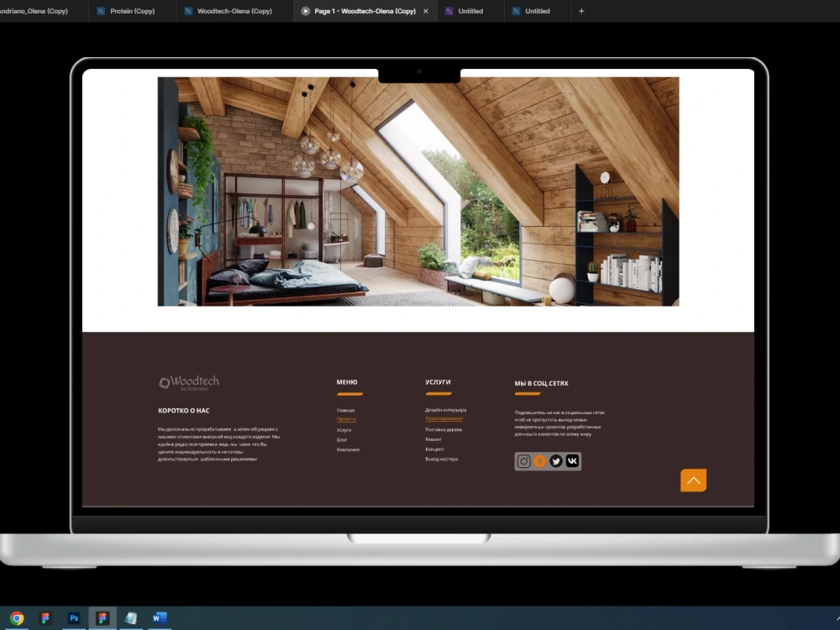The width and height of the screenshot is (840, 630).
Task: Open Photoshop from the taskbar
Action: pos(74,618)
